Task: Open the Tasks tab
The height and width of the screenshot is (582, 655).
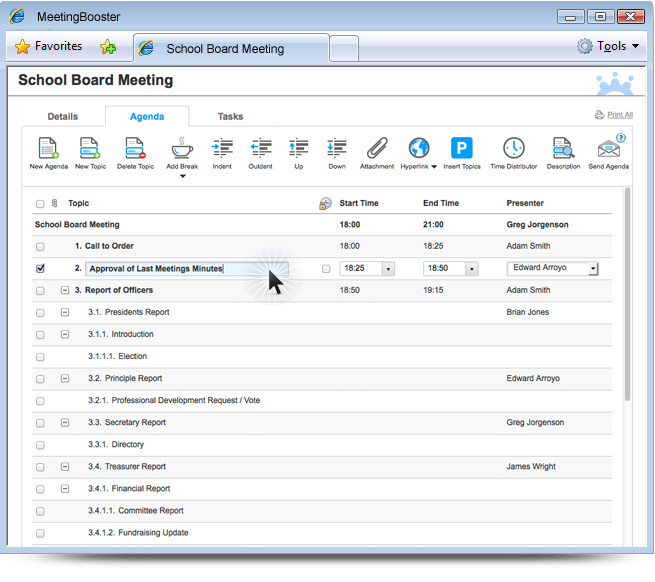Action: [230, 117]
